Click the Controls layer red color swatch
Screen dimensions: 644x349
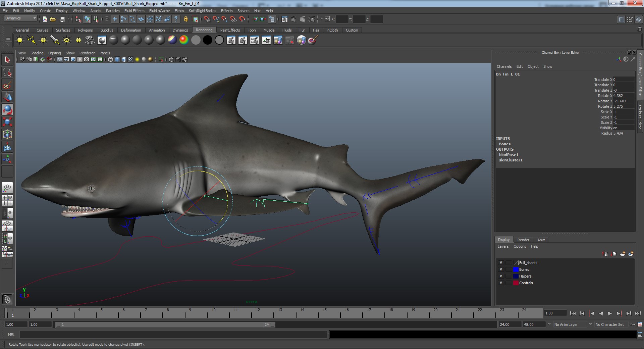[x=516, y=283]
